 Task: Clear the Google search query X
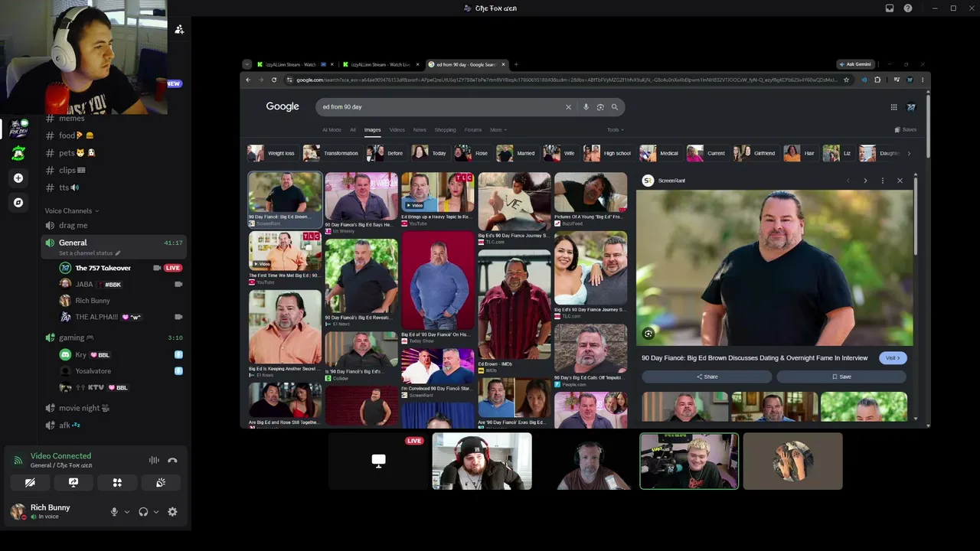pos(568,107)
